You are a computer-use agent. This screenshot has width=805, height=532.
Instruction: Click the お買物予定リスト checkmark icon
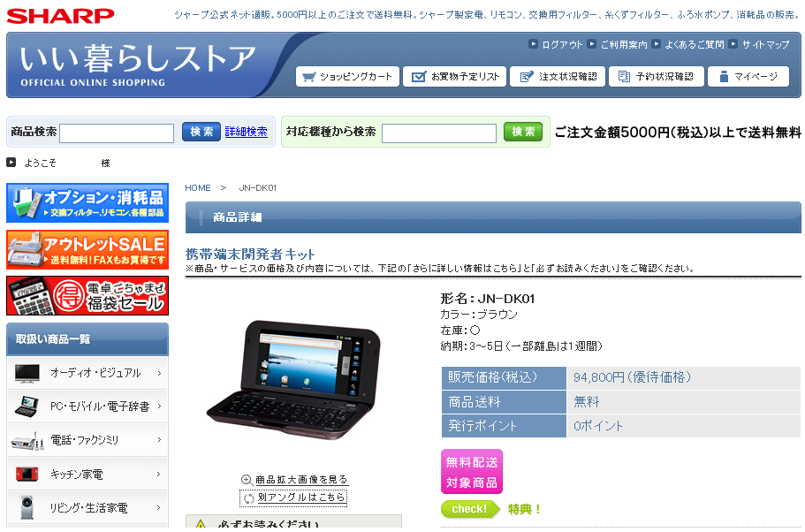pyautogui.click(x=419, y=77)
